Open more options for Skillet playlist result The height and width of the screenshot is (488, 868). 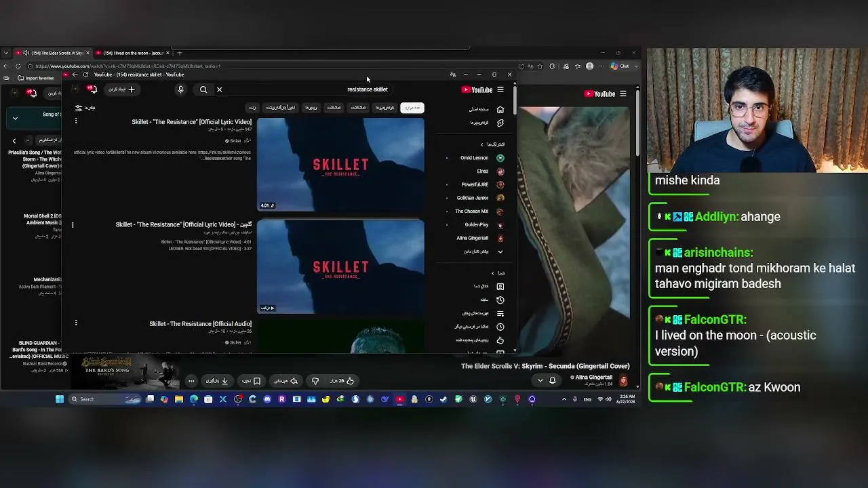point(73,224)
